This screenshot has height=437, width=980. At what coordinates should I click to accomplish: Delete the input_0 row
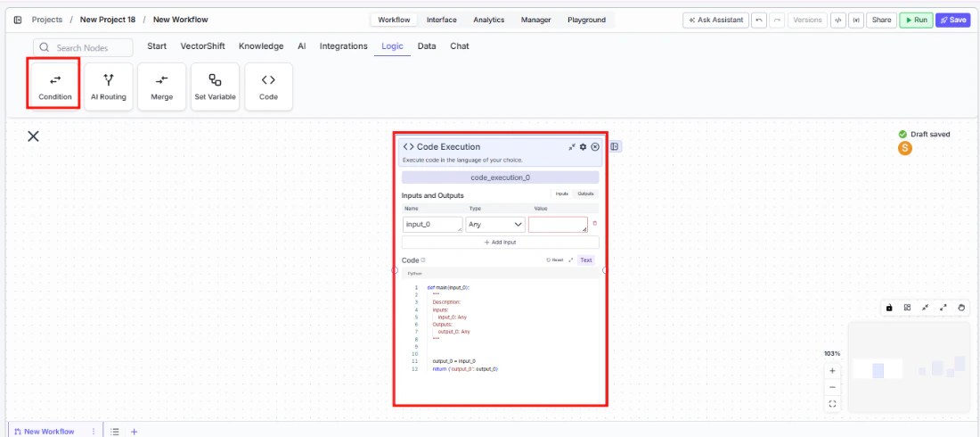tap(594, 224)
